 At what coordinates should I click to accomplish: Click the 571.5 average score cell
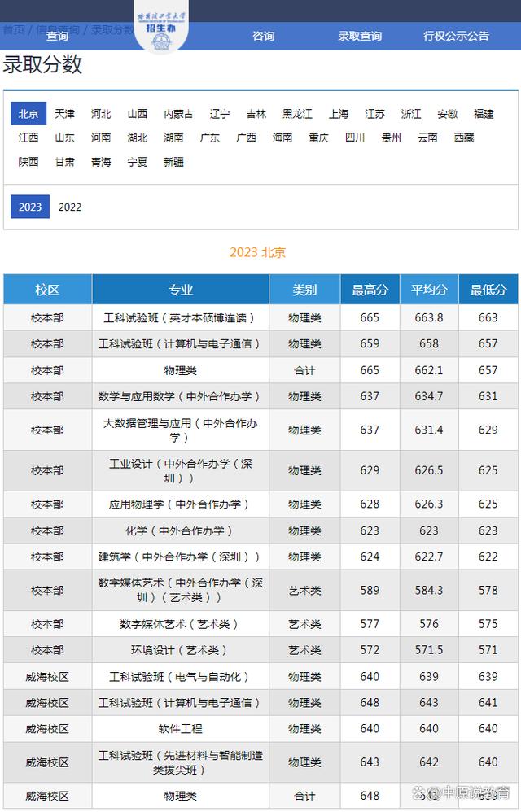[x=429, y=650]
